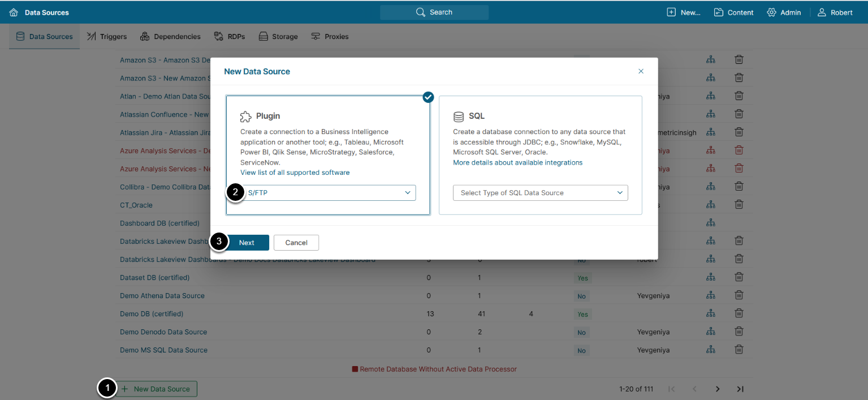Switch to the Triggers tab
Image resolution: width=868 pixels, height=400 pixels.
pyautogui.click(x=107, y=37)
